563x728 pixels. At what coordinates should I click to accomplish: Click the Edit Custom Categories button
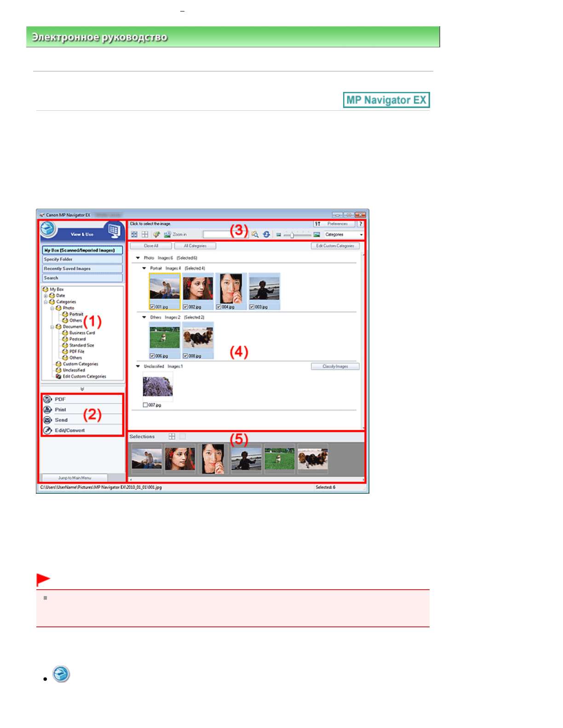(x=335, y=246)
